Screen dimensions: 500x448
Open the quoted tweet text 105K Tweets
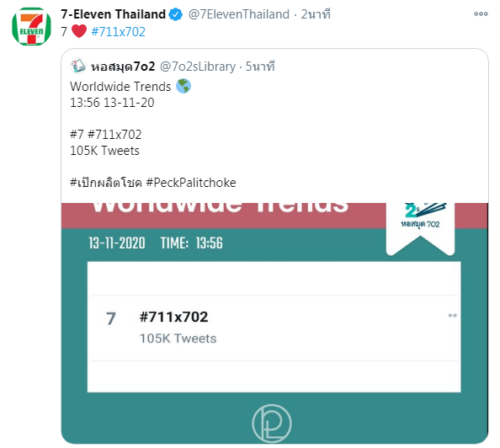click(104, 151)
